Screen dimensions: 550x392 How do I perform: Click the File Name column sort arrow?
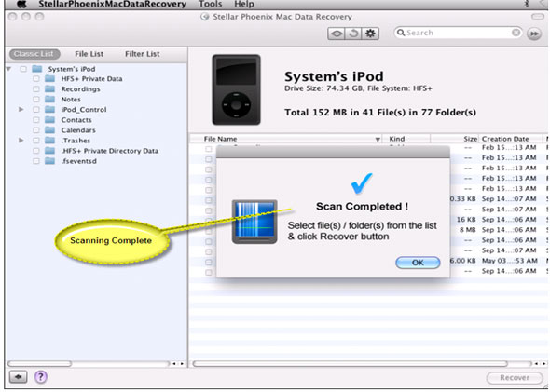(378, 139)
